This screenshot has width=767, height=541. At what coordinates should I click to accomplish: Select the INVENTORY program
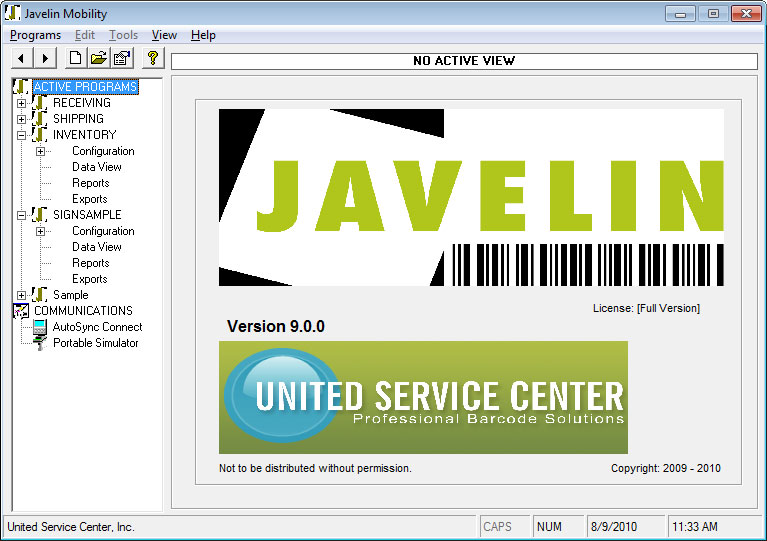click(85, 135)
